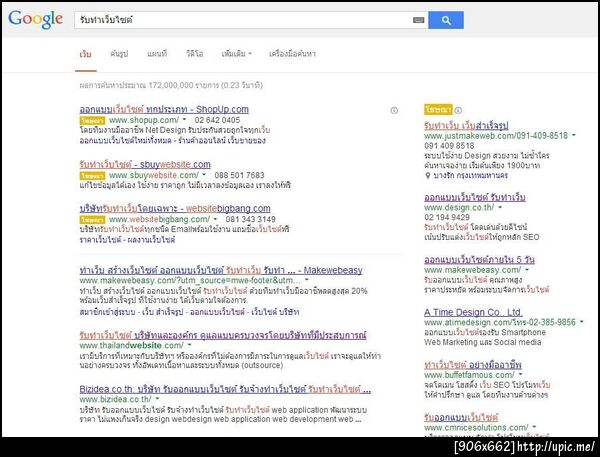Open the thailandwebsite.com result title link
This screenshot has width=600, height=457.
tap(223, 335)
